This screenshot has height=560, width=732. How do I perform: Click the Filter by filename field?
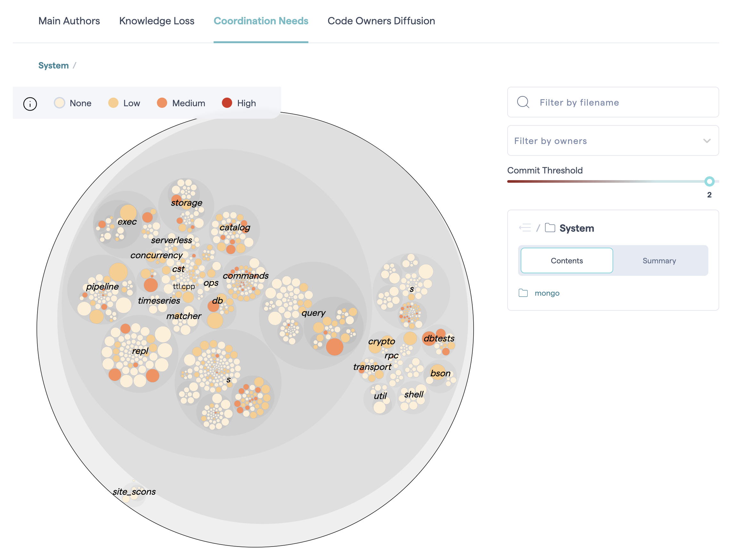tap(620, 102)
